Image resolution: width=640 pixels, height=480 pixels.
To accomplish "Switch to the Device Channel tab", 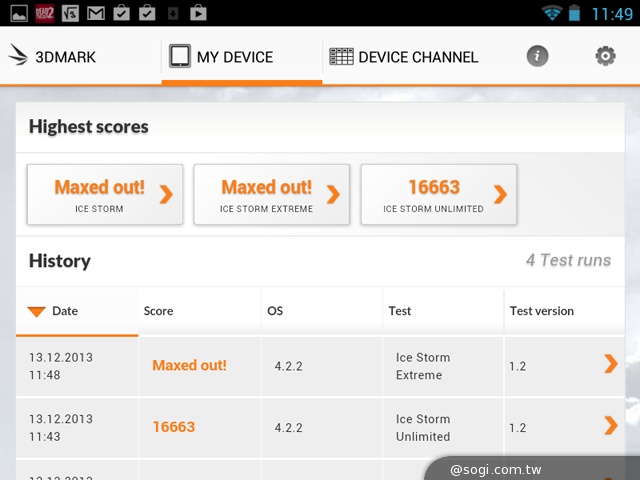I will (405, 57).
